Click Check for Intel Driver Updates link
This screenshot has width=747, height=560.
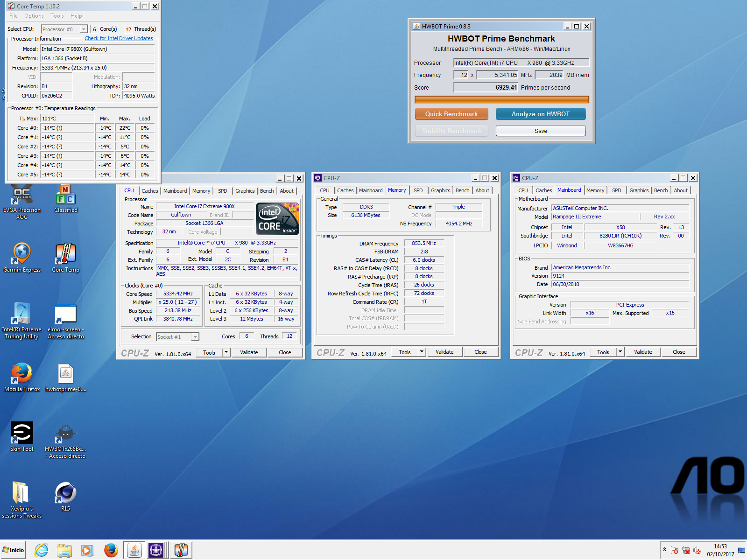(x=119, y=38)
